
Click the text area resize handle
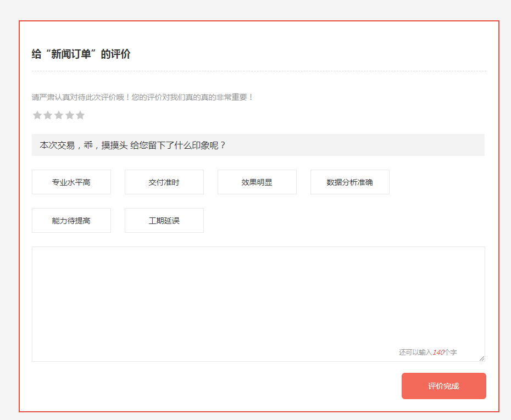[482, 359]
